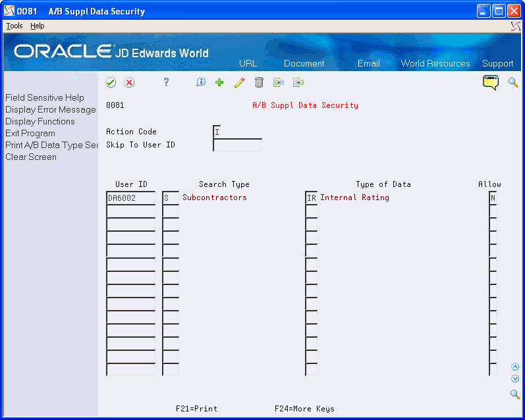Viewport: 525px width, 420px height.
Task: Open the URL link in the header
Action: pyautogui.click(x=248, y=63)
